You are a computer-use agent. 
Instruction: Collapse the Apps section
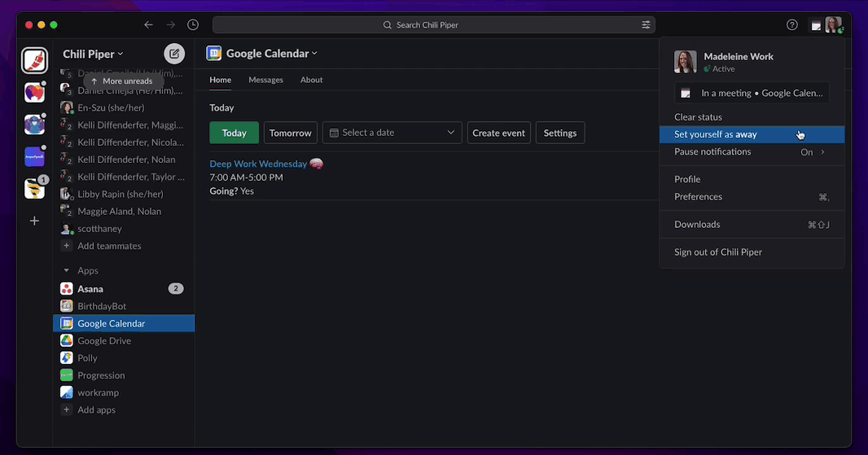[67, 271]
